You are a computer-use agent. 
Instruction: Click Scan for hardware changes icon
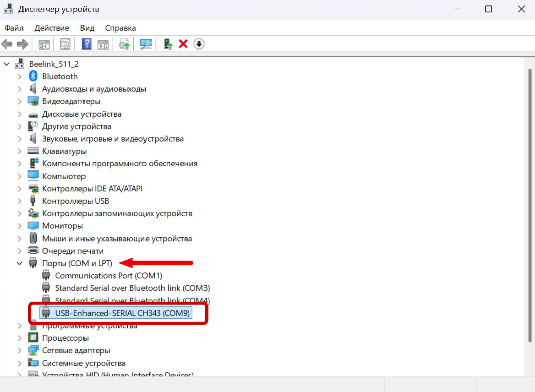[x=146, y=44]
